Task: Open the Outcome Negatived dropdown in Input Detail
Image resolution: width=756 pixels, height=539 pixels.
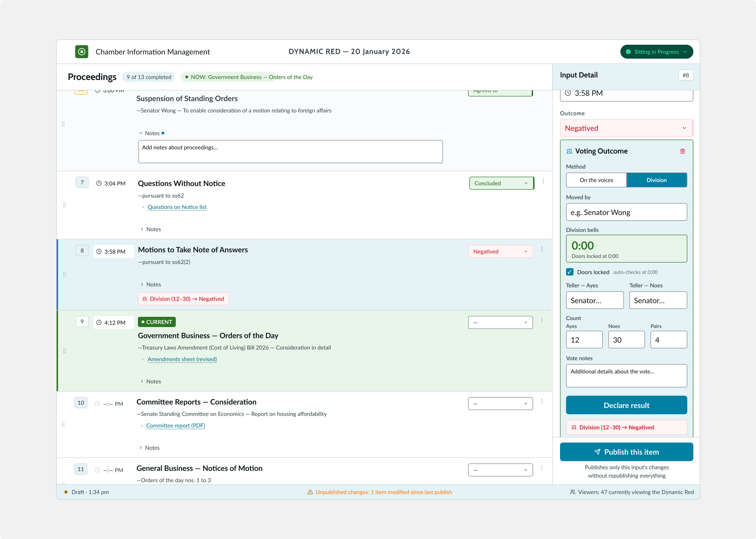Action: (626, 128)
